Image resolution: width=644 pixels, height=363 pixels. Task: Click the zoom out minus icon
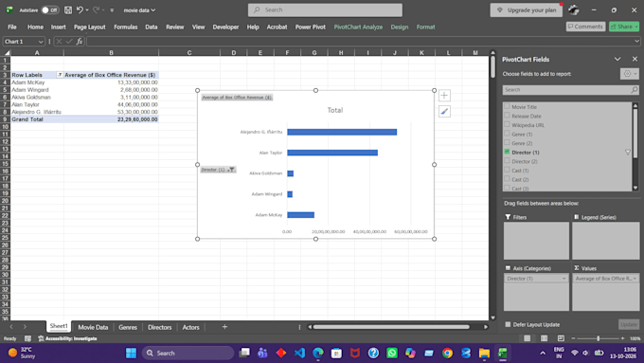573,338
